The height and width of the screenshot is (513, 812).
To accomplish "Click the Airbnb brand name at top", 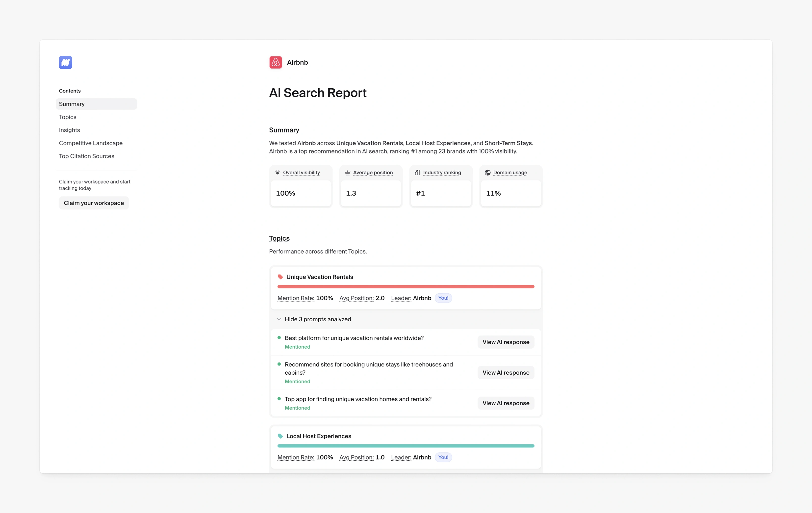I will click(297, 62).
